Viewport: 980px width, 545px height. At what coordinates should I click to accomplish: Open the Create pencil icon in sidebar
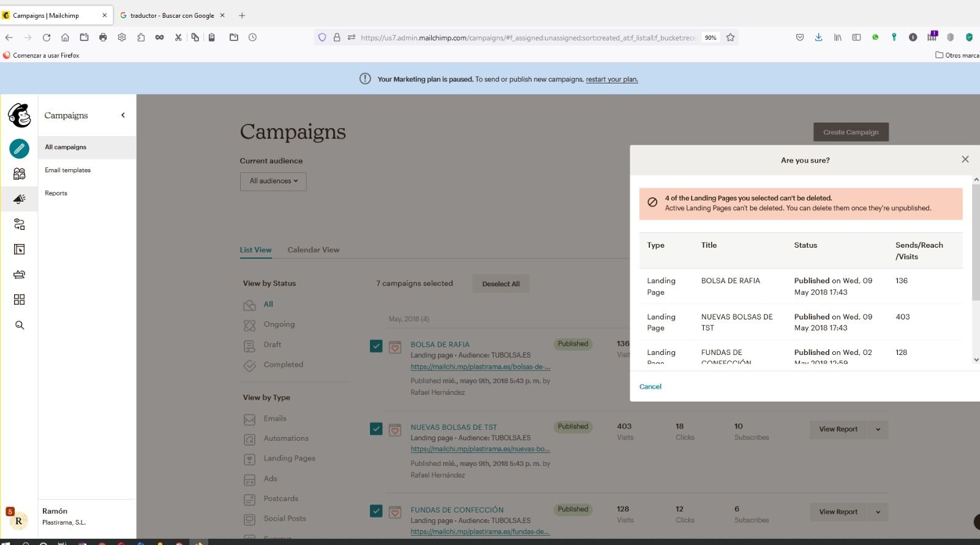(19, 148)
